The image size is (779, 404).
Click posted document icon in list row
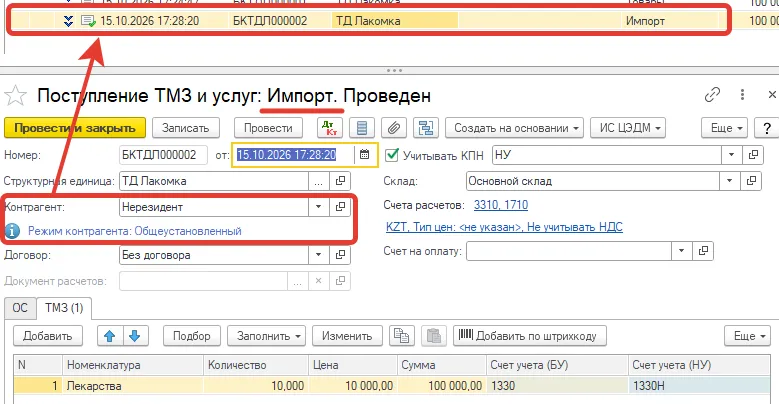(x=88, y=21)
